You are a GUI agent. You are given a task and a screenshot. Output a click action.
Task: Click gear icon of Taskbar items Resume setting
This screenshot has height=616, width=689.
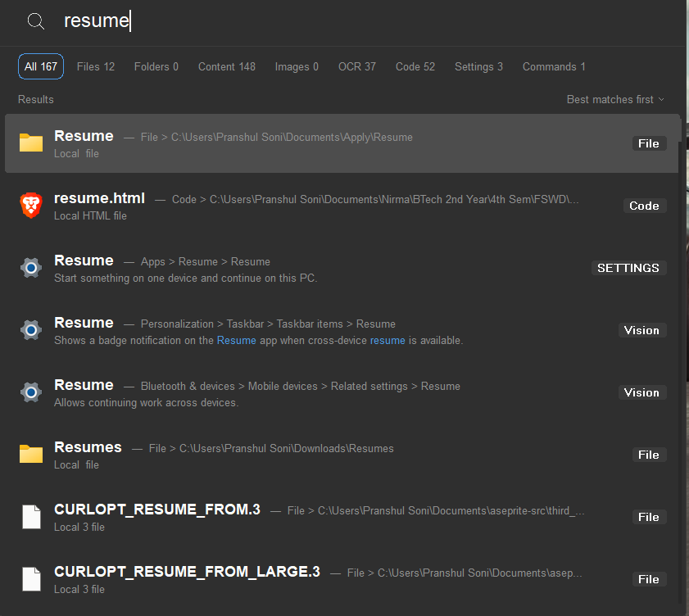pyautogui.click(x=31, y=330)
